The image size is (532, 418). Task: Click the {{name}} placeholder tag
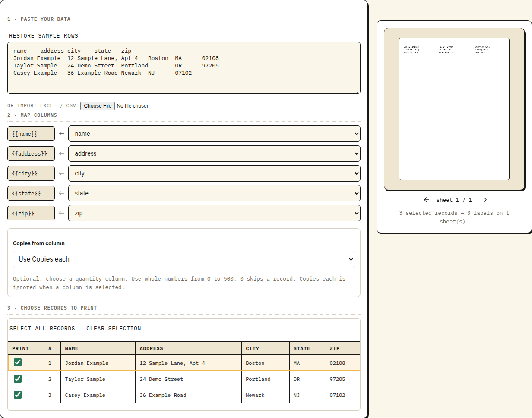tap(31, 134)
